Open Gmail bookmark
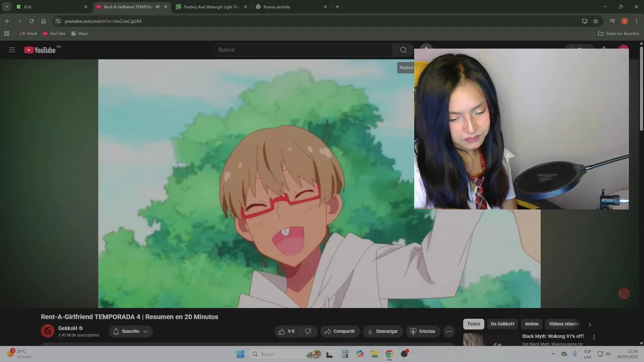This screenshot has width=644, height=362. tap(28, 33)
